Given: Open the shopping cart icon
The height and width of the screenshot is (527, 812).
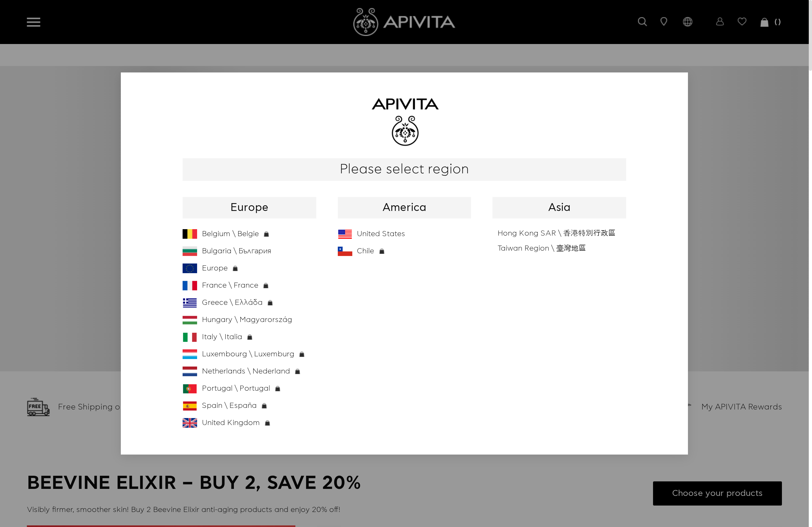Looking at the screenshot, I should tap(764, 22).
